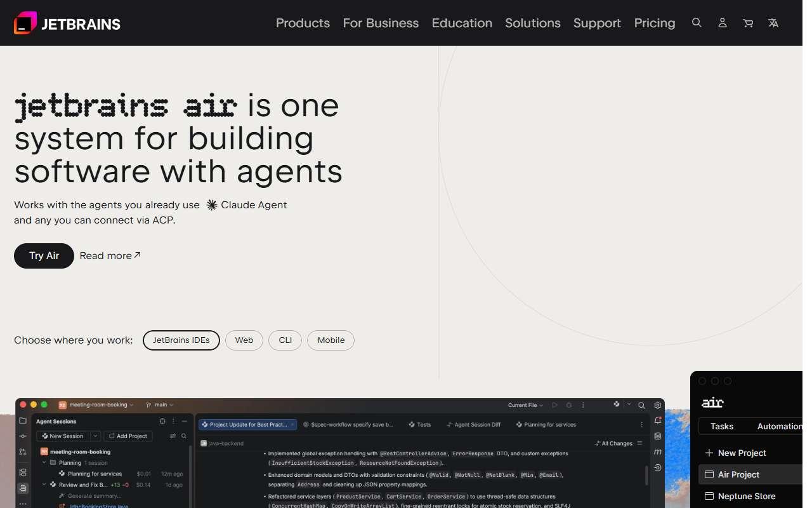Open the site search magnifier icon
The height and width of the screenshot is (508, 812).
tap(697, 23)
